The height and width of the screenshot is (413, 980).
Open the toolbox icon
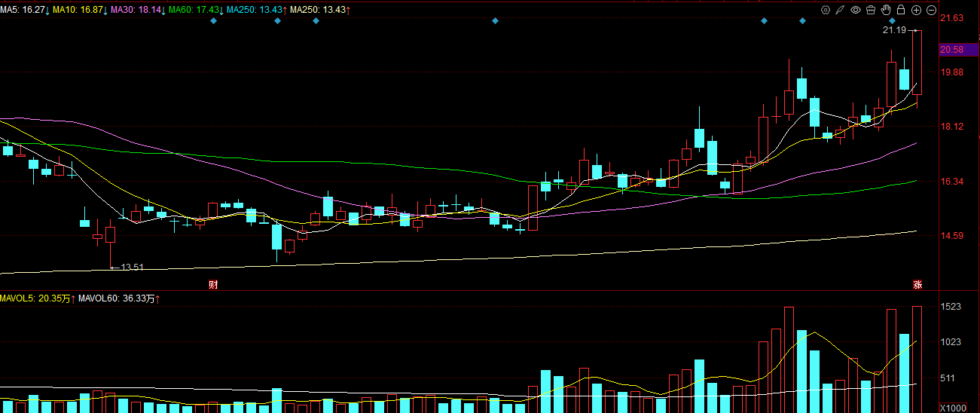point(871,10)
